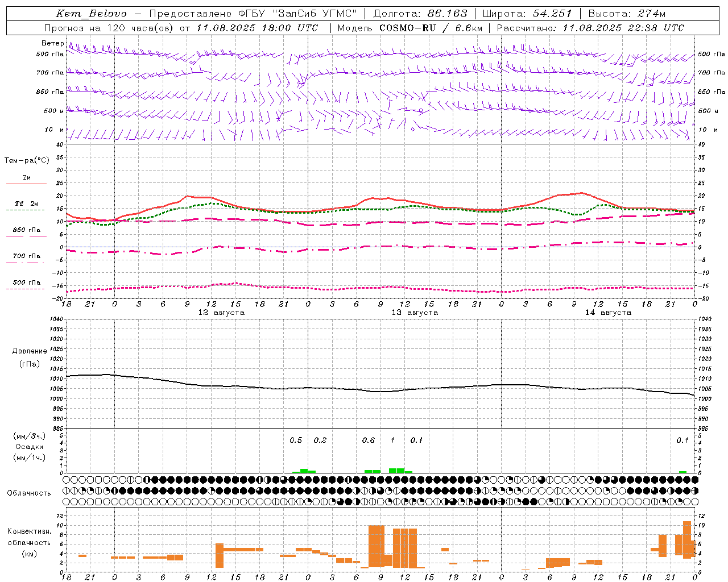Select the Высота: 274м text
728x582 pixels.
point(627,14)
